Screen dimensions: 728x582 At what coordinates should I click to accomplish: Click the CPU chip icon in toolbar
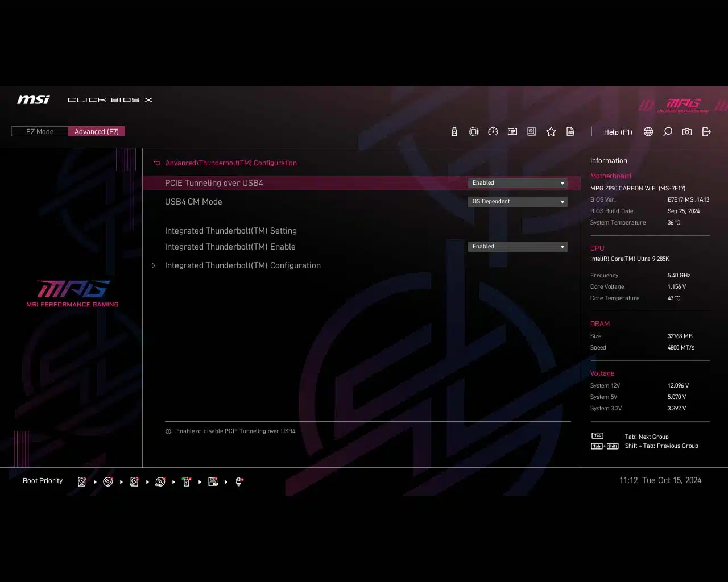(x=474, y=132)
